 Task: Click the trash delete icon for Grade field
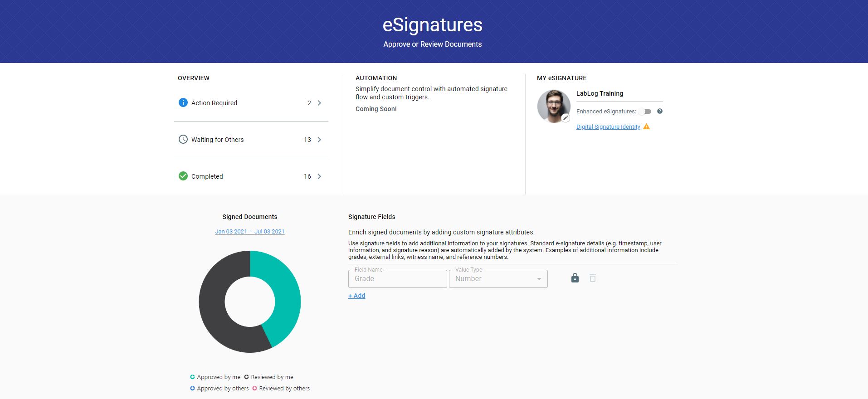point(592,278)
